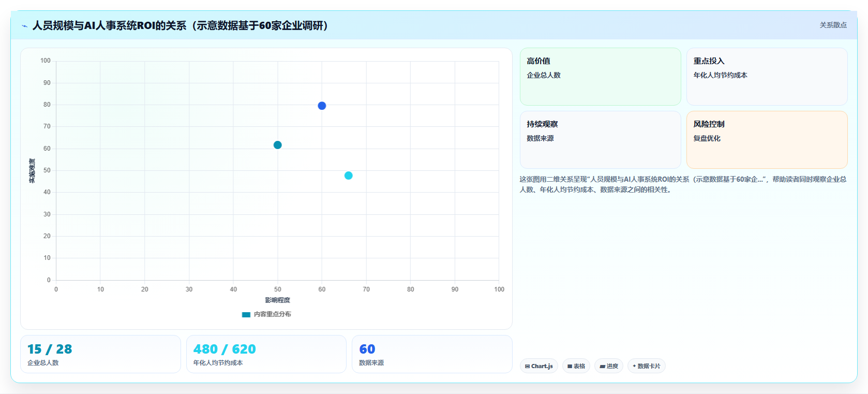This screenshot has height=394, width=868.
Task: Select the 风险控制 card
Action: click(x=767, y=140)
